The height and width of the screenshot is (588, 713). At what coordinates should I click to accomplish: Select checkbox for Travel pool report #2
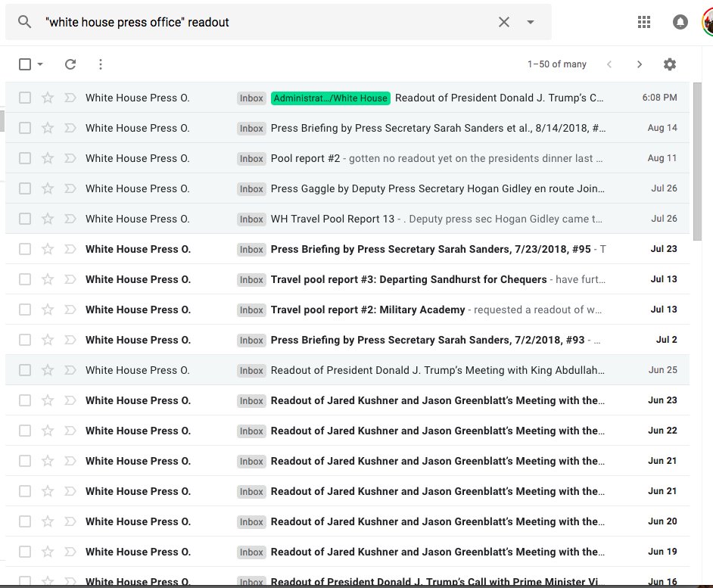25,310
